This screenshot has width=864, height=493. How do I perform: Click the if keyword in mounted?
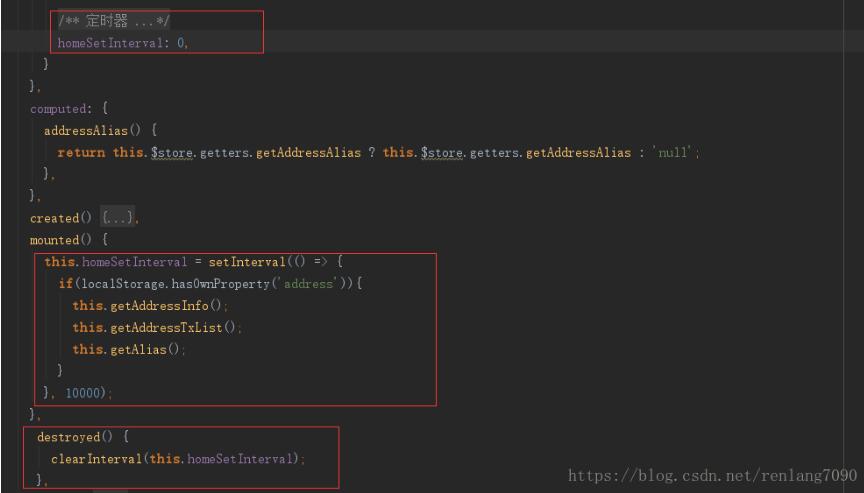pos(66,284)
